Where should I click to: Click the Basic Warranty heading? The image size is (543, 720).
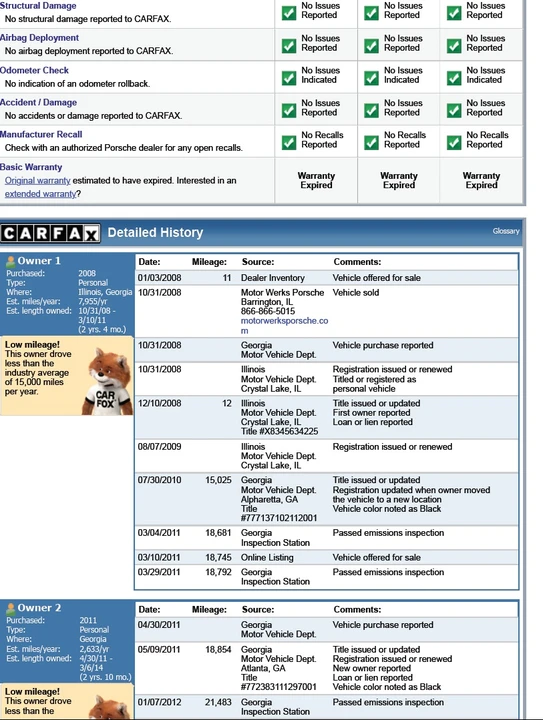(x=31, y=167)
